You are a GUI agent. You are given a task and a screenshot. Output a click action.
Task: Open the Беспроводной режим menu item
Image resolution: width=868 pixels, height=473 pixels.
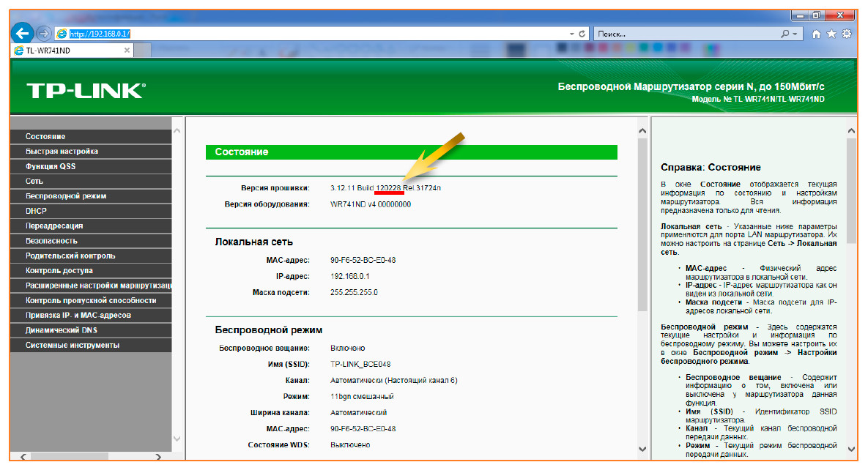tap(66, 196)
